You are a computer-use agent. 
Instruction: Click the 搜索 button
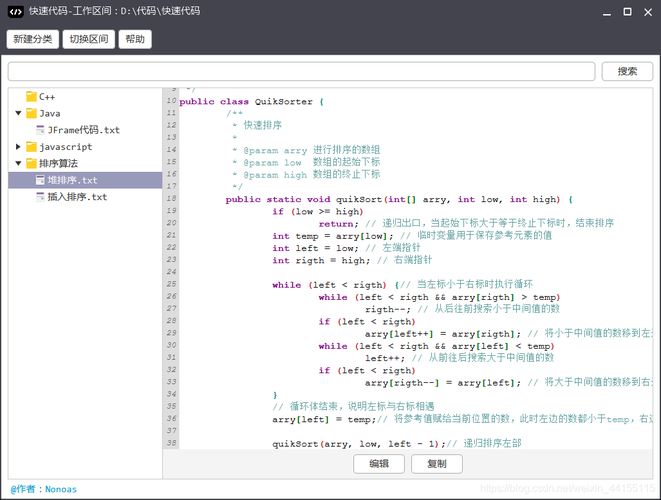627,71
